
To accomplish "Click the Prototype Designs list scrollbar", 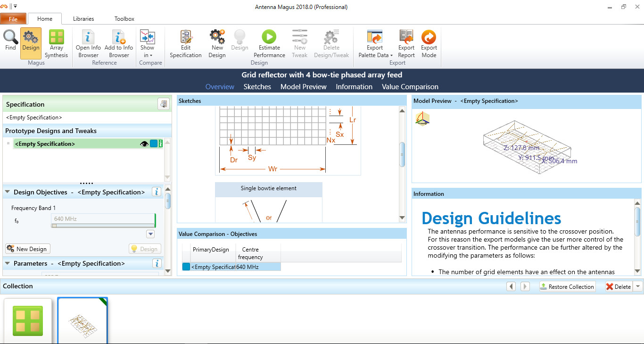I will tap(167, 160).
